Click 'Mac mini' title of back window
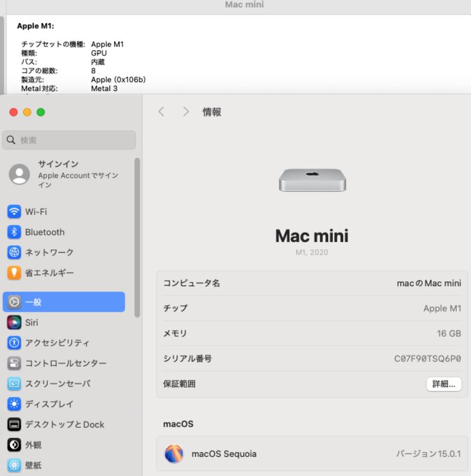Viewport: 471px width, 476px height. 244,5
